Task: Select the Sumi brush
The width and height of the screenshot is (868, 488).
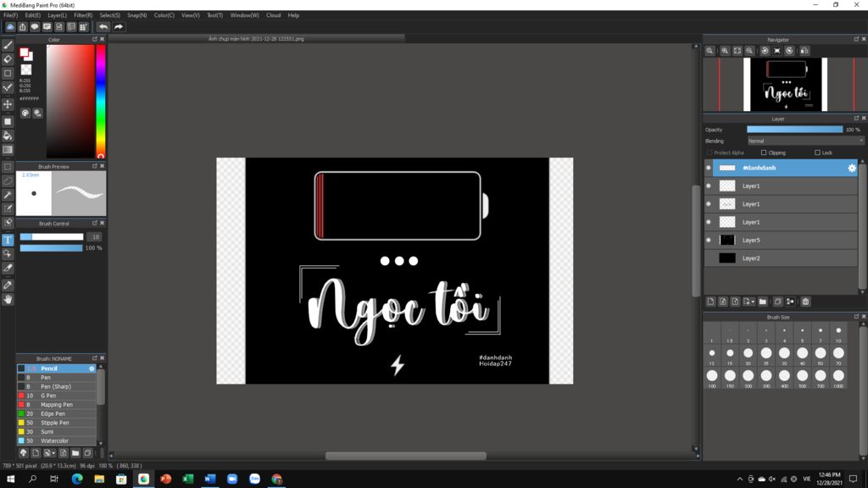Action: tap(57, 432)
